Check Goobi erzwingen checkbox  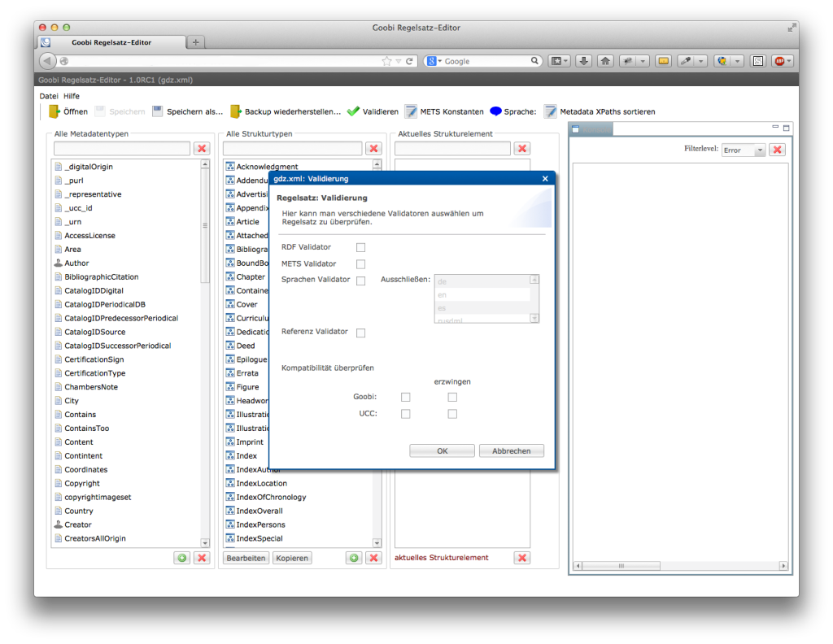pos(452,397)
